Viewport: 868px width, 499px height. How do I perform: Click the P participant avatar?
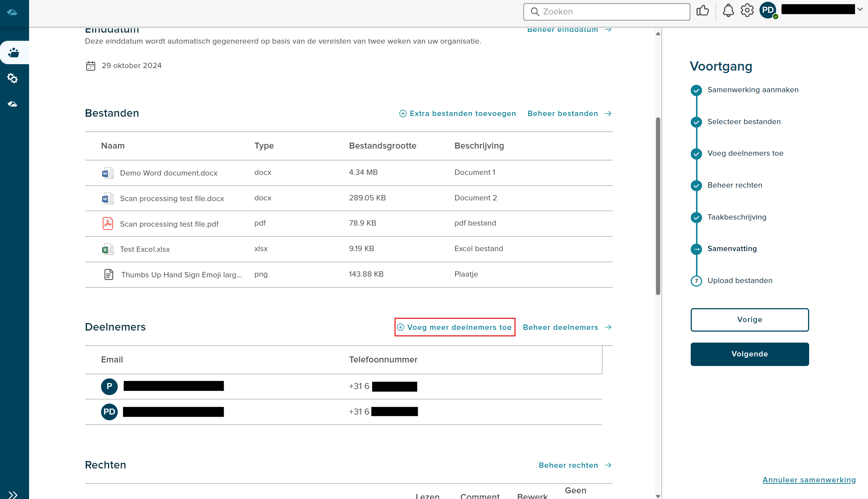[x=109, y=386]
